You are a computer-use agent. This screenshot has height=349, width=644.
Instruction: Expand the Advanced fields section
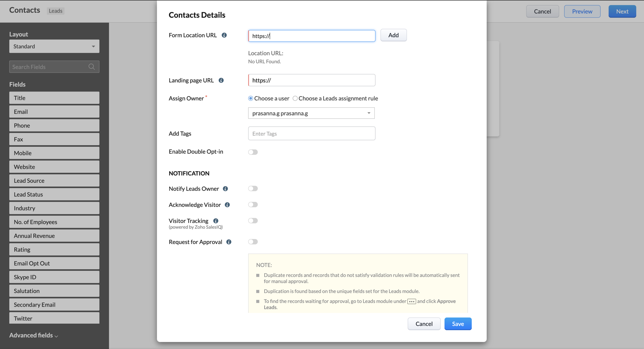34,335
